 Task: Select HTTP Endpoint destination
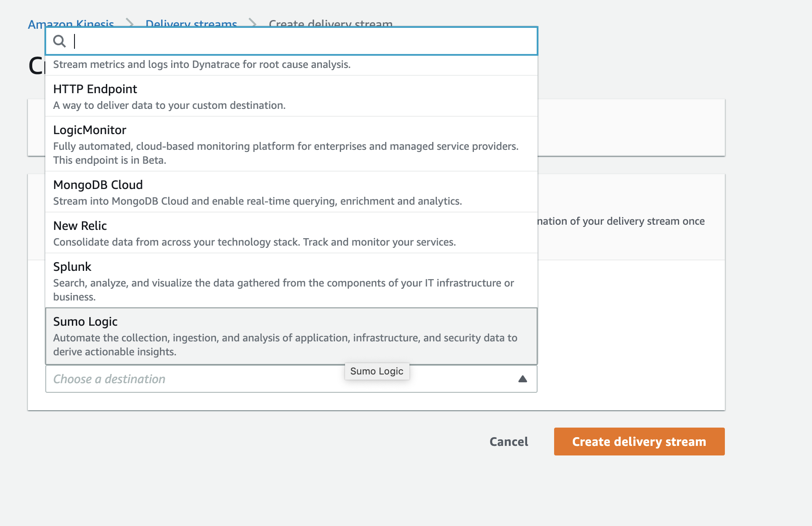[x=291, y=96]
